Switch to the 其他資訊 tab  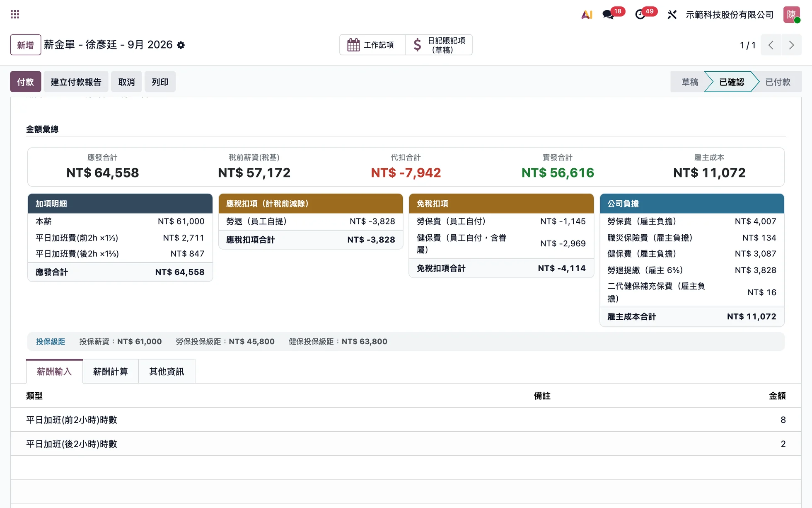pyautogui.click(x=167, y=372)
